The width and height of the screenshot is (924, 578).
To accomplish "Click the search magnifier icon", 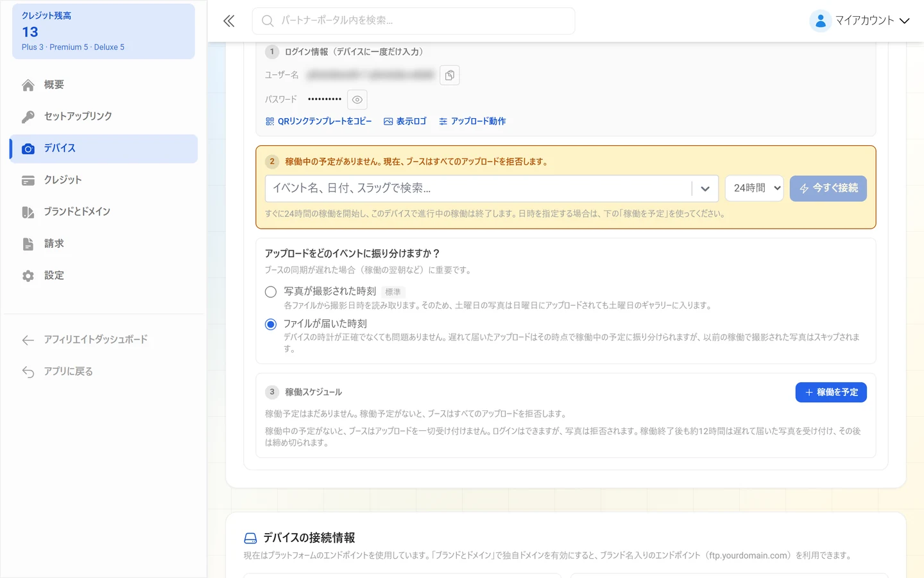I will [x=268, y=21].
